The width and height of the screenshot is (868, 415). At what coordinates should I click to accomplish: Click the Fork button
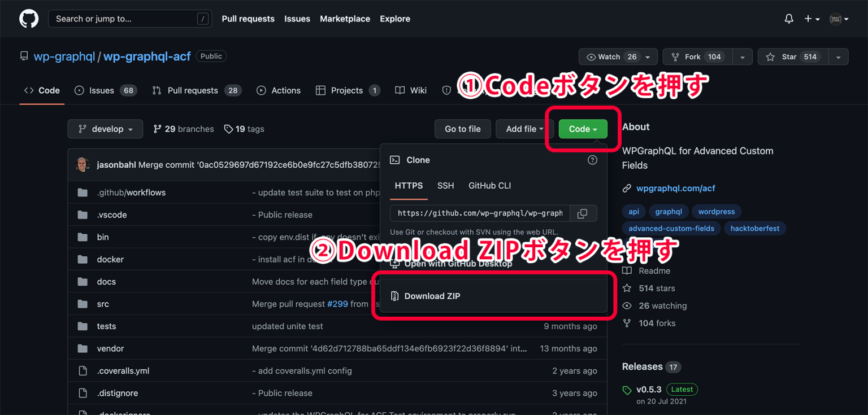pyautogui.click(x=698, y=57)
